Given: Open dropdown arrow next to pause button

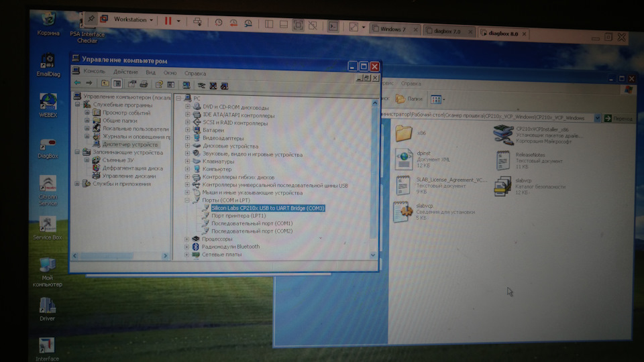Looking at the screenshot, I should 178,21.
